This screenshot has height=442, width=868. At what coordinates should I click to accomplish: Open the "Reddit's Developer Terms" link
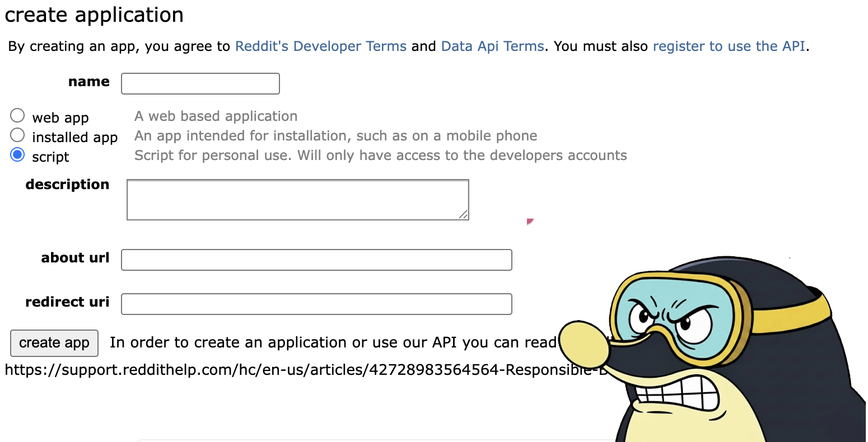pos(320,46)
